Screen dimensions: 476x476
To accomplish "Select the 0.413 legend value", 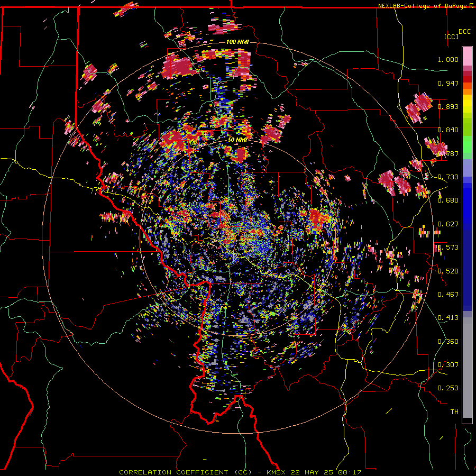I will [x=448, y=318].
